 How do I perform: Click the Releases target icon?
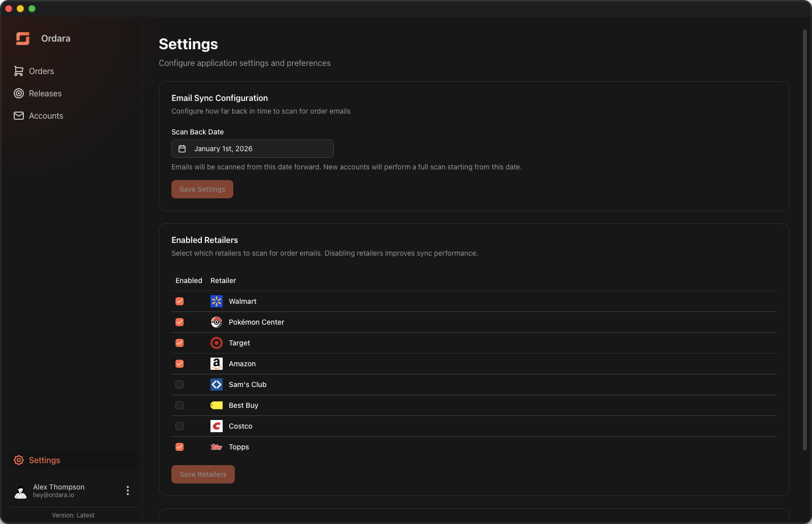pos(18,93)
